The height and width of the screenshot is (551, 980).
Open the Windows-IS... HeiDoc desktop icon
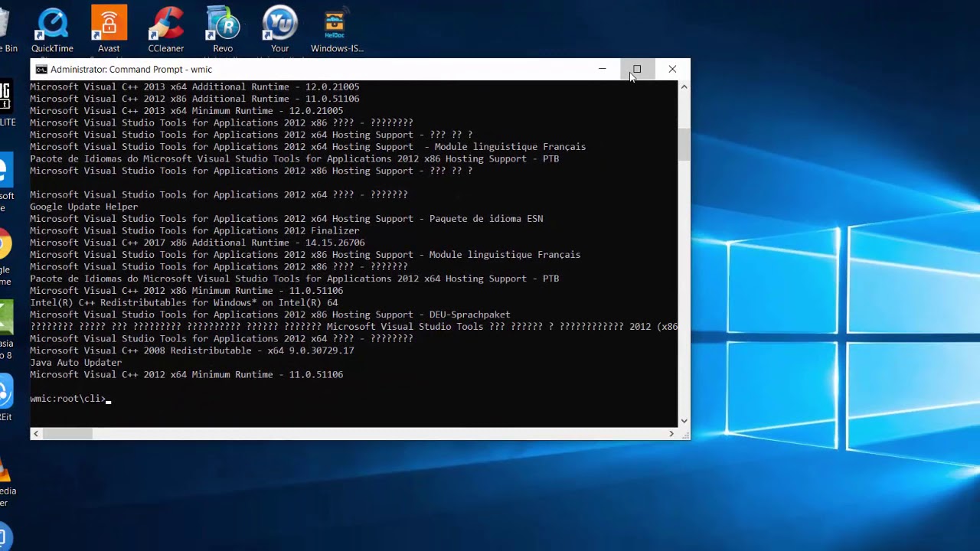[337, 29]
